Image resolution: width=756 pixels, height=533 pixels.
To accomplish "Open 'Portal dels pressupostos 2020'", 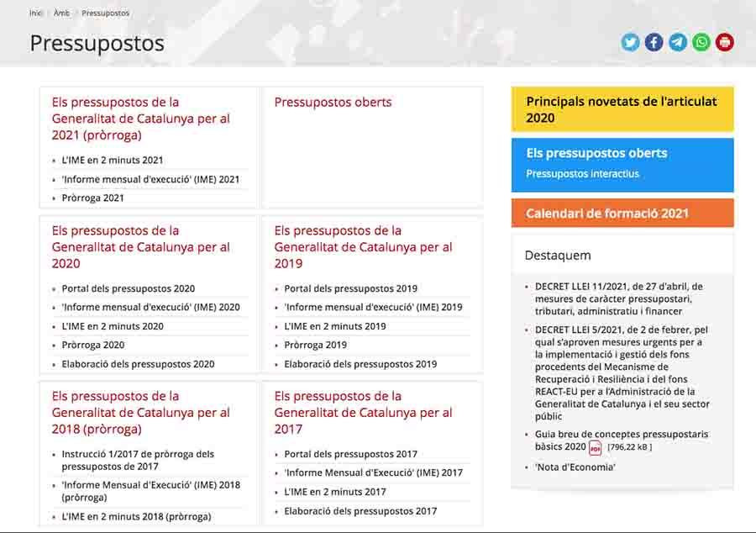I will pos(129,288).
